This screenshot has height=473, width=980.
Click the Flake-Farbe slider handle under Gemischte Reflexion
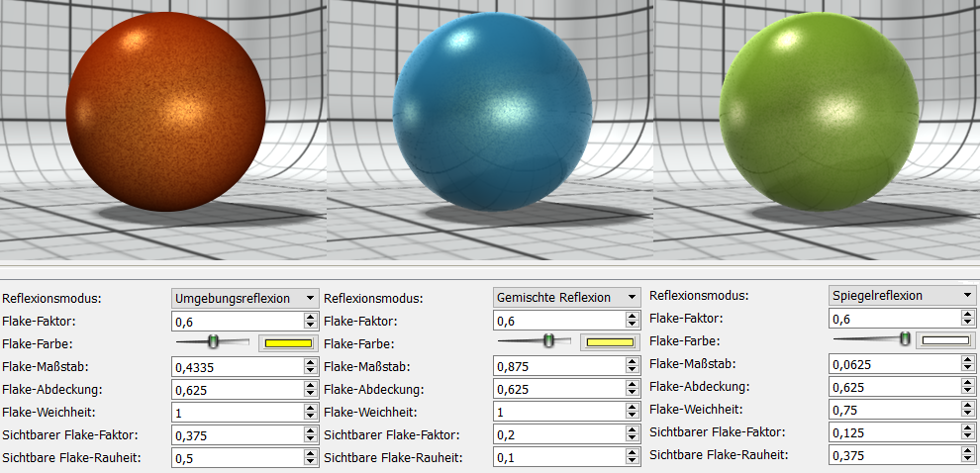pyautogui.click(x=548, y=341)
